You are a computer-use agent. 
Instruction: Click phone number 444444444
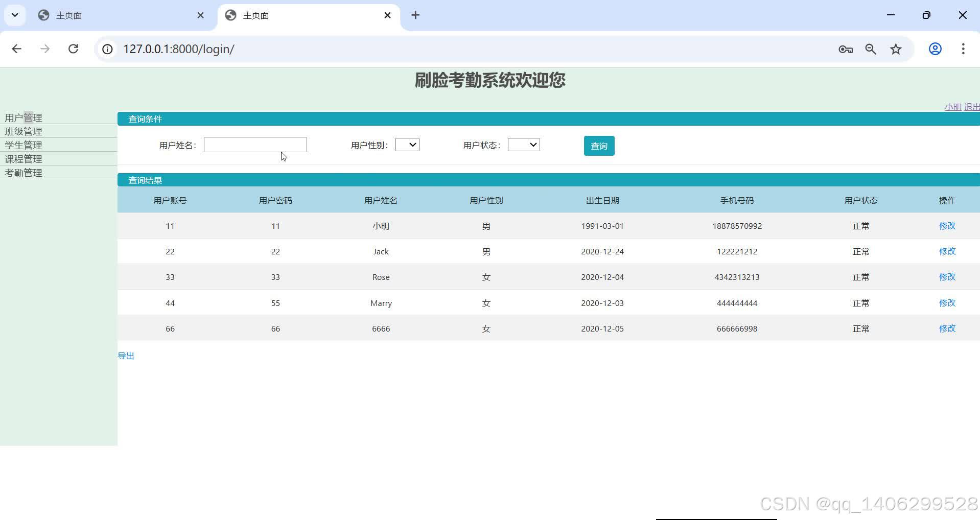(x=737, y=303)
